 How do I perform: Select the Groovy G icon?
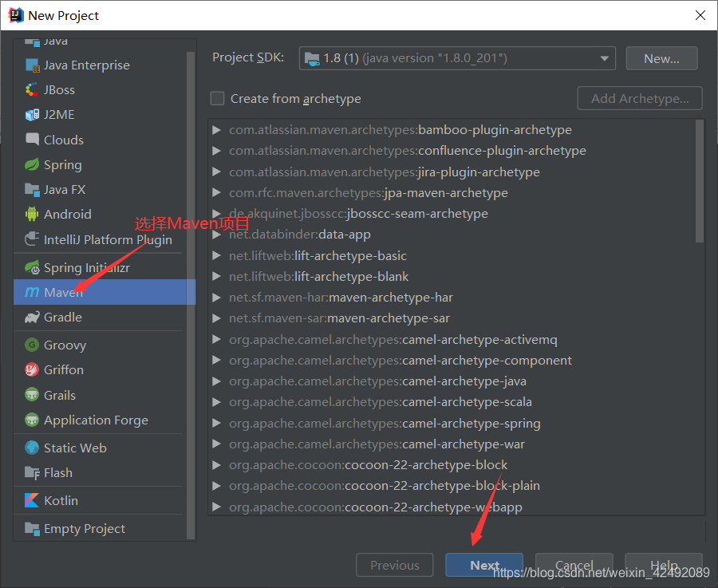click(32, 345)
